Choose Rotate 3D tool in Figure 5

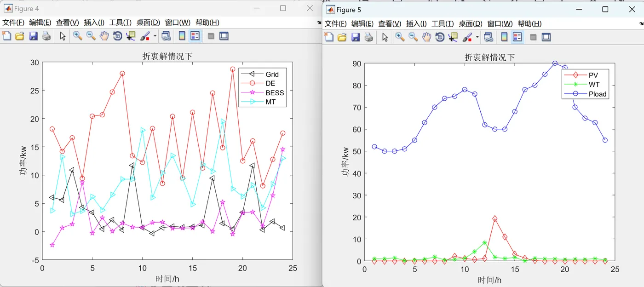click(x=440, y=37)
